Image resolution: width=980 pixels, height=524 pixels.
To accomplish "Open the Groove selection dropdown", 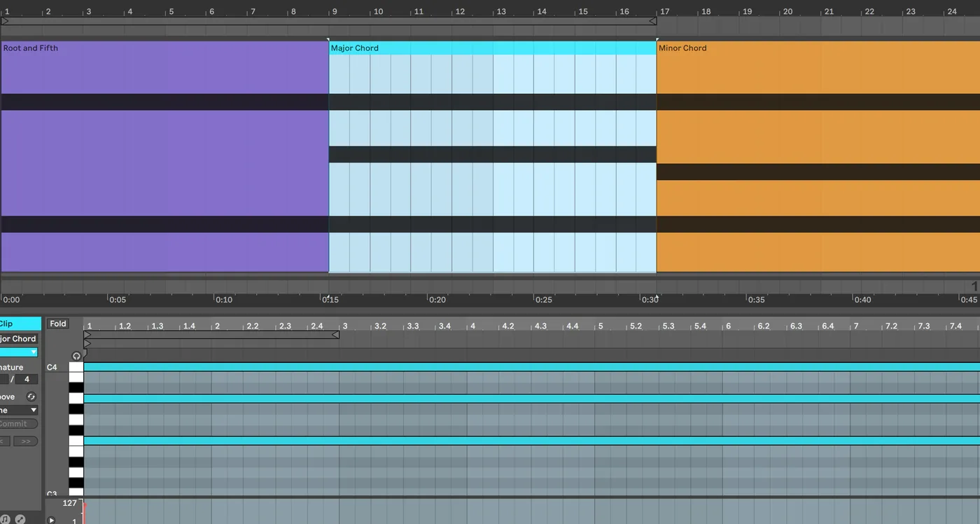I will pos(19,410).
